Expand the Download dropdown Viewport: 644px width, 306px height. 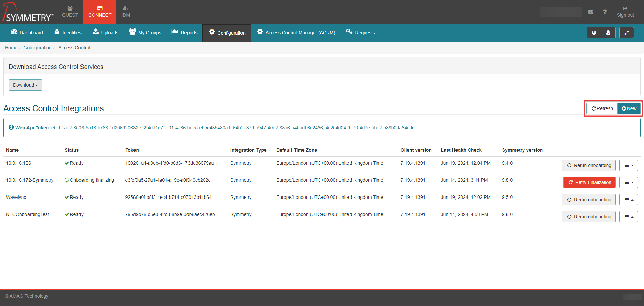[25, 85]
